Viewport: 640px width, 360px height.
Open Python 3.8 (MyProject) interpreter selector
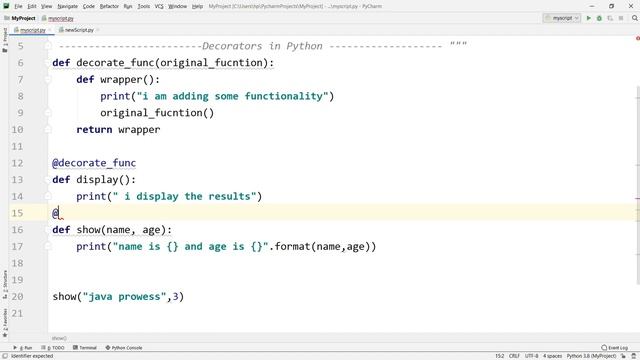591,356
